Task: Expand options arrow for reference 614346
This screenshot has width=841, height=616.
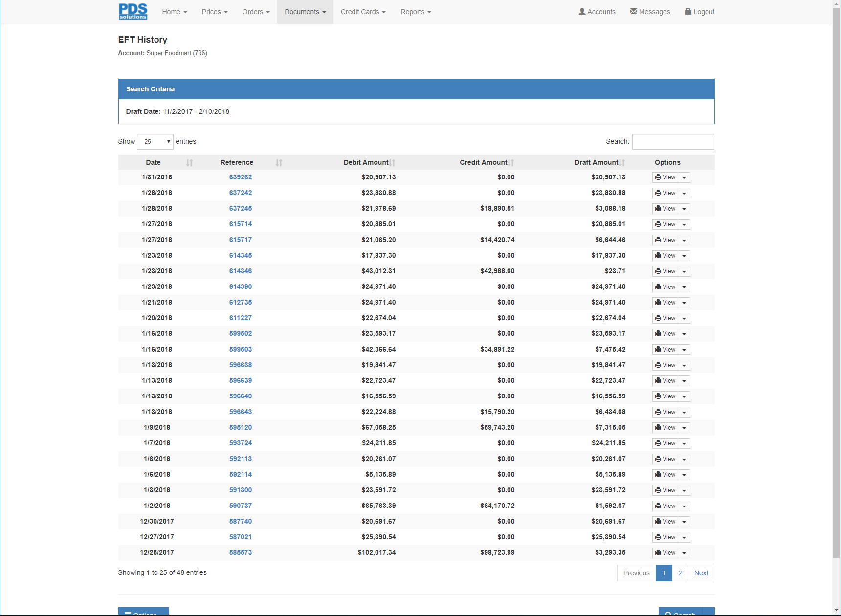Action: (684, 271)
